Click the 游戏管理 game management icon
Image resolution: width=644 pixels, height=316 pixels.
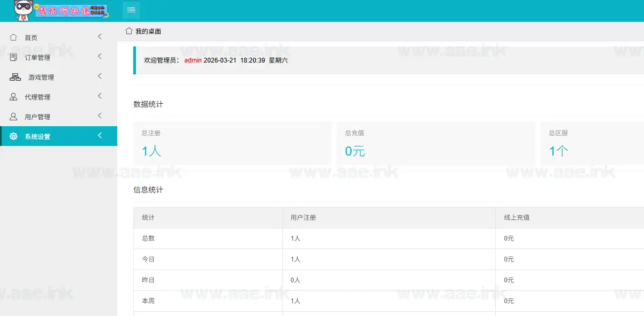point(13,76)
